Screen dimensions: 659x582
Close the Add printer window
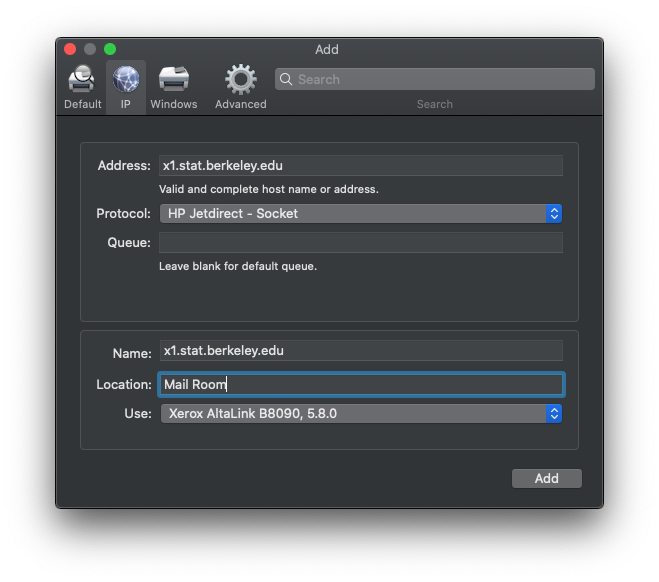pos(70,49)
